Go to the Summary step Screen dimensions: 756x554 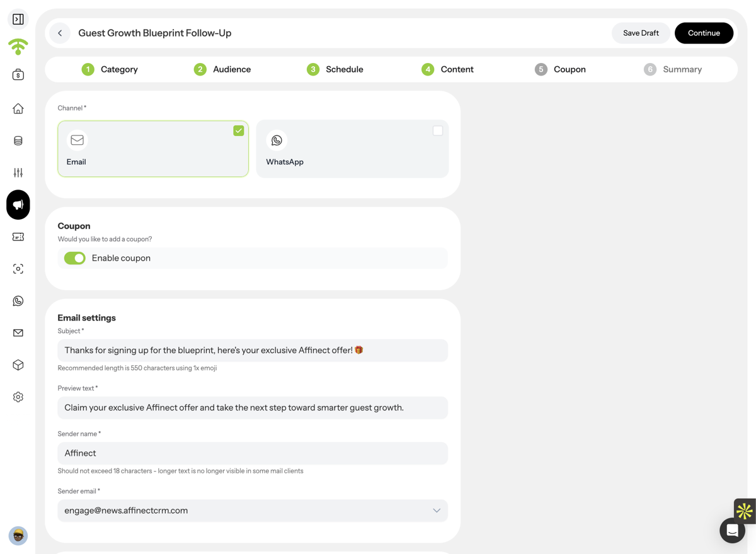(673, 69)
